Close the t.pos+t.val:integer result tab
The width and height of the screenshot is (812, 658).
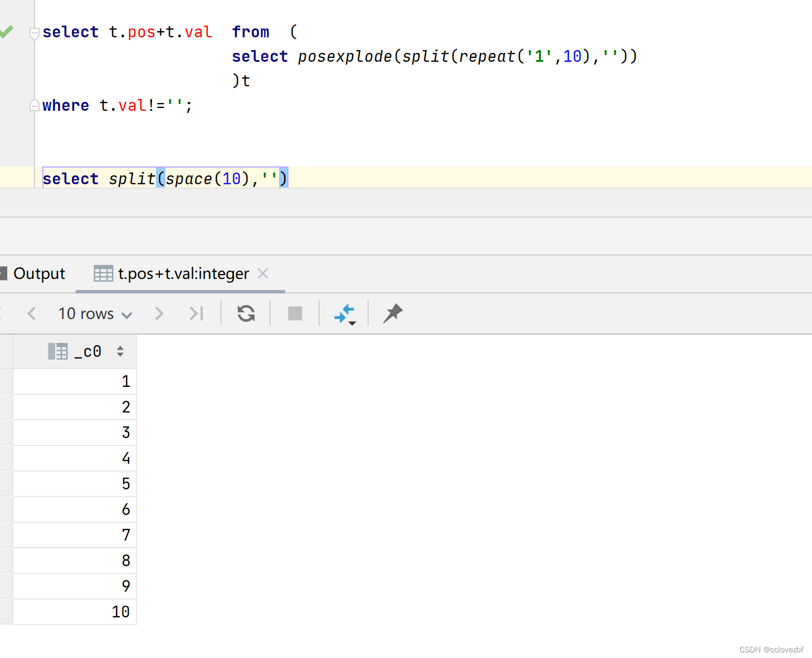click(x=263, y=273)
